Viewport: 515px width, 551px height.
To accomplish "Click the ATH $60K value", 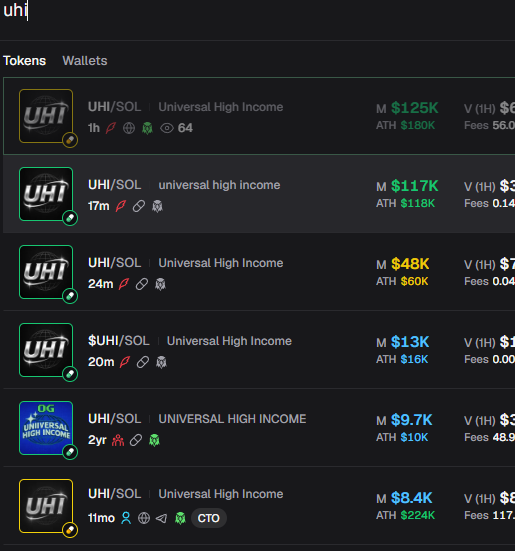I will point(415,281).
